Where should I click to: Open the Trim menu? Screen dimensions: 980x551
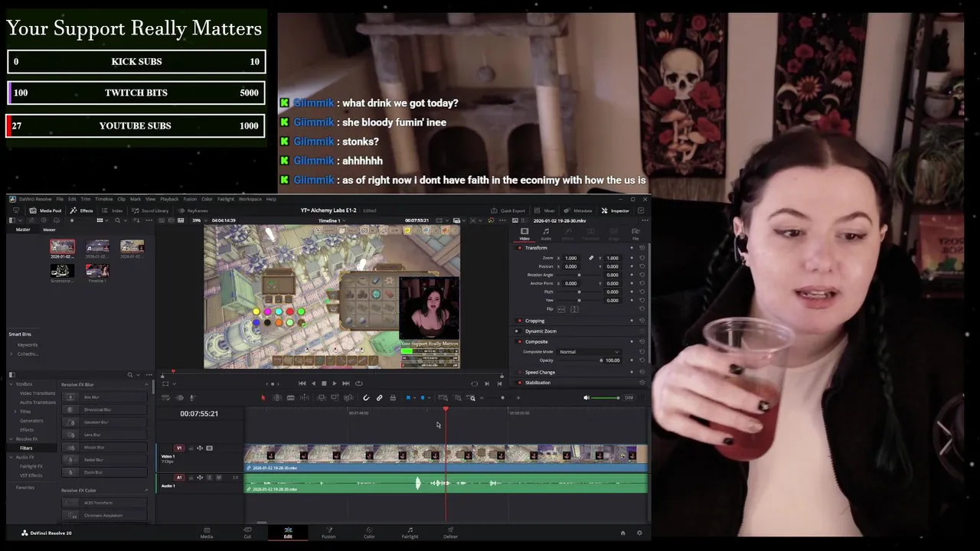pos(86,199)
